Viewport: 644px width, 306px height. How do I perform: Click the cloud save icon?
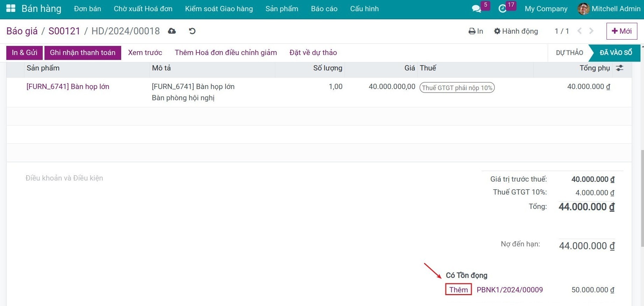(x=172, y=31)
